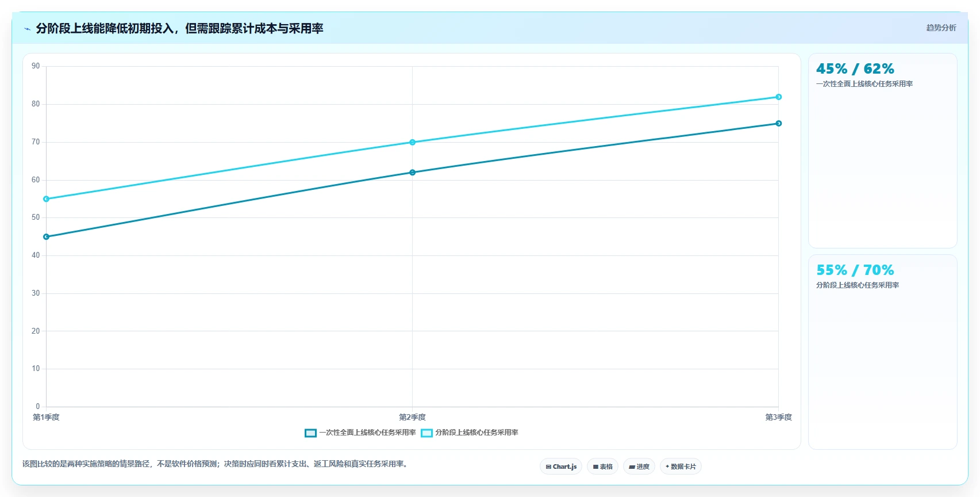Select the Chart.js chip
This screenshot has width=980, height=497.
[561, 467]
